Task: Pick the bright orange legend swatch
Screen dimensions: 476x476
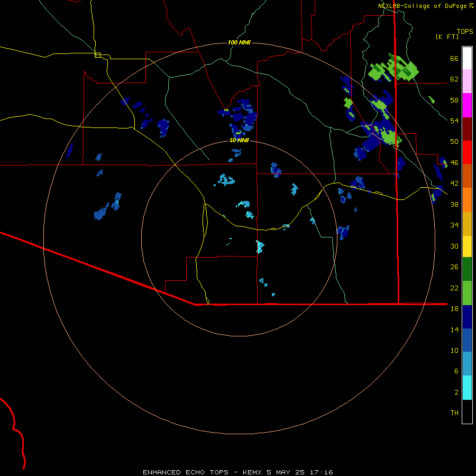Action: 467,200
